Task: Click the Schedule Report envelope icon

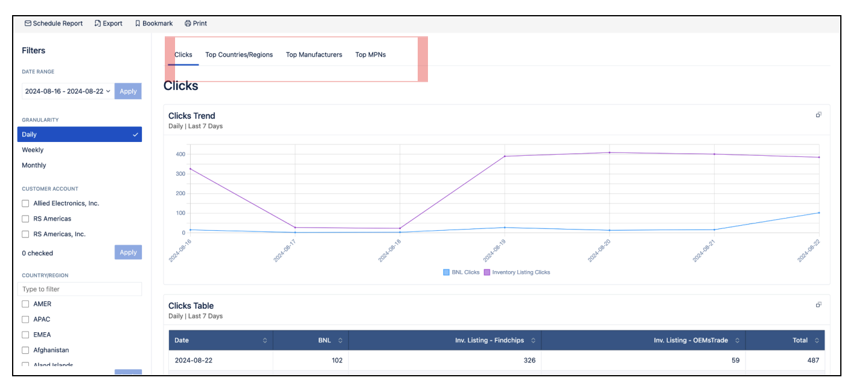Action: coord(28,24)
